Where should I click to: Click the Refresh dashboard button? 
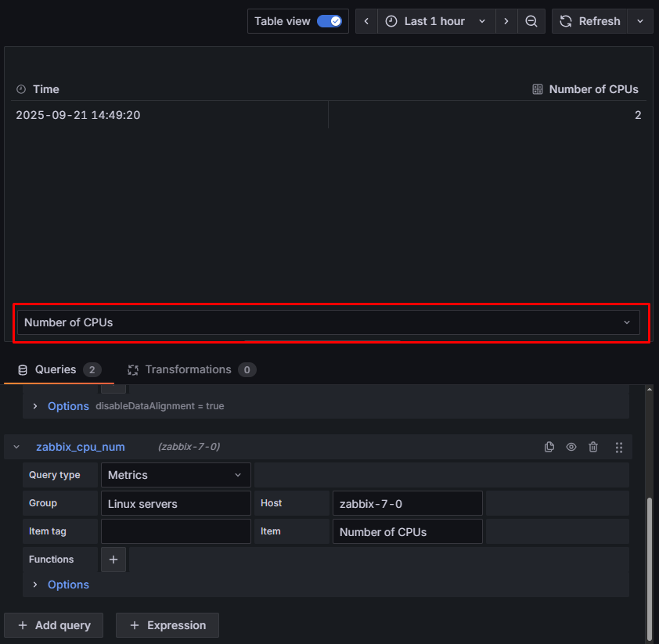point(591,21)
